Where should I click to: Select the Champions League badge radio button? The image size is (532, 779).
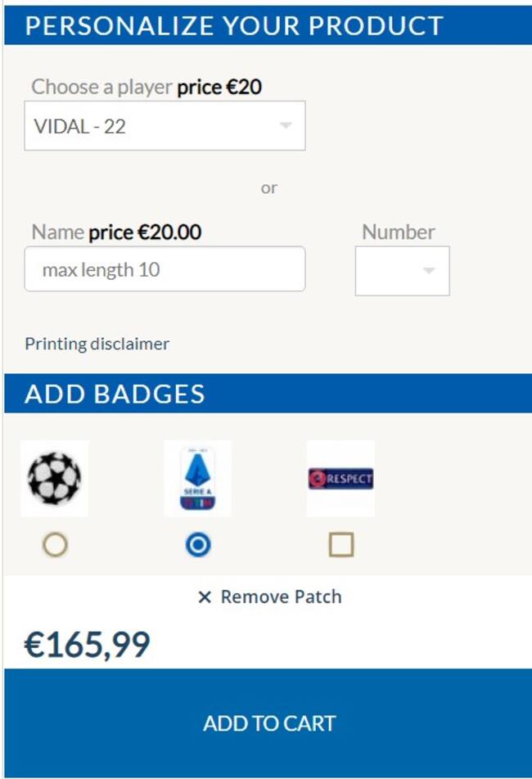point(55,545)
